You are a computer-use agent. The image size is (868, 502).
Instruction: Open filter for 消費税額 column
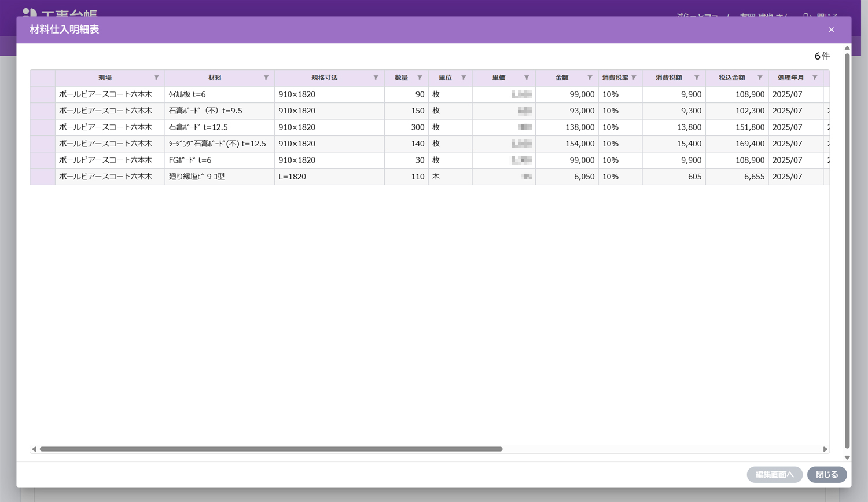pos(697,78)
